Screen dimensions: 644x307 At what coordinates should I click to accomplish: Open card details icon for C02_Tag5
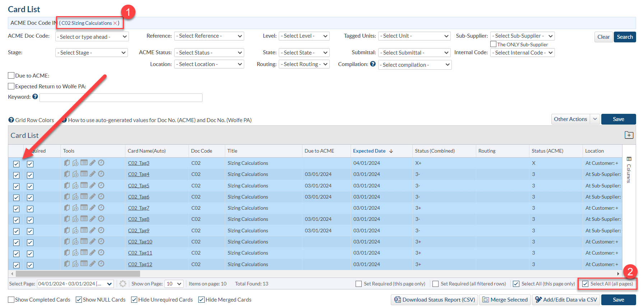coord(84,185)
